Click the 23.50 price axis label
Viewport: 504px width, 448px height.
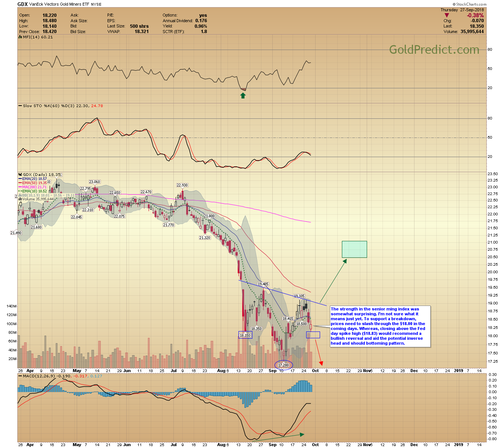[493, 174]
